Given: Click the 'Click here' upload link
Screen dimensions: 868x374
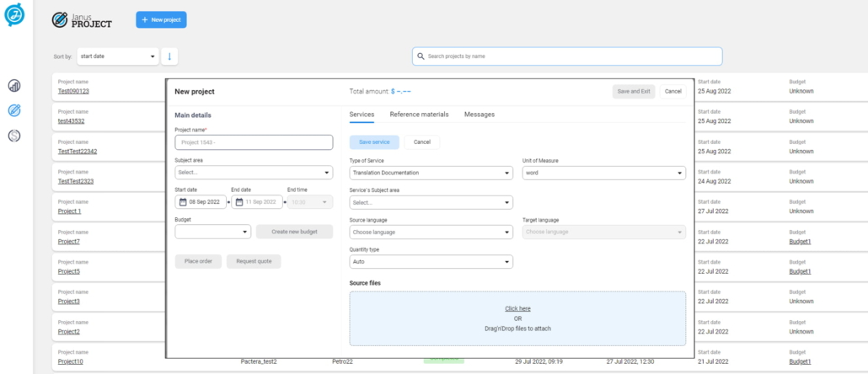Looking at the screenshot, I should [x=517, y=308].
